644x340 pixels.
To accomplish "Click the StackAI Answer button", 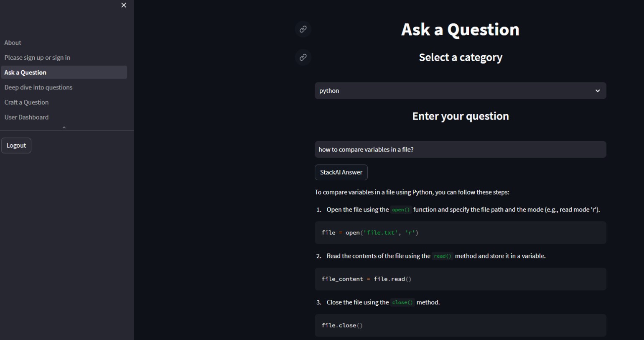I will click(341, 172).
